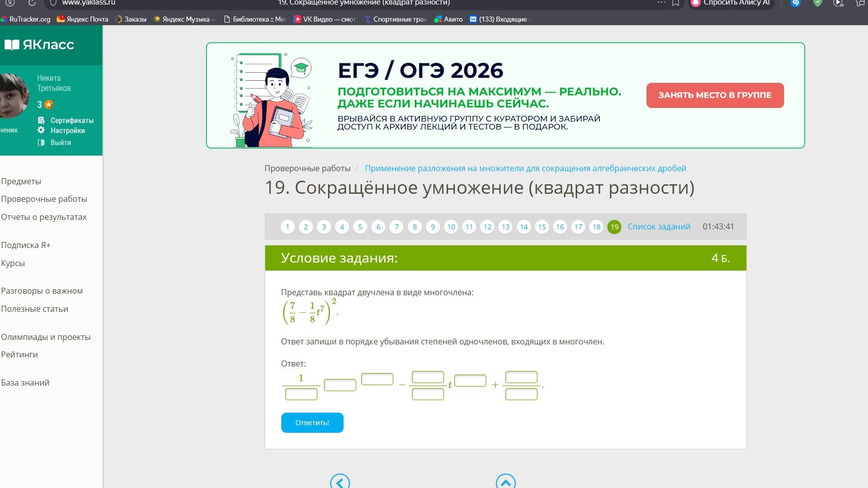Go to task number 12
The height and width of the screenshot is (488, 868).
coord(487,227)
